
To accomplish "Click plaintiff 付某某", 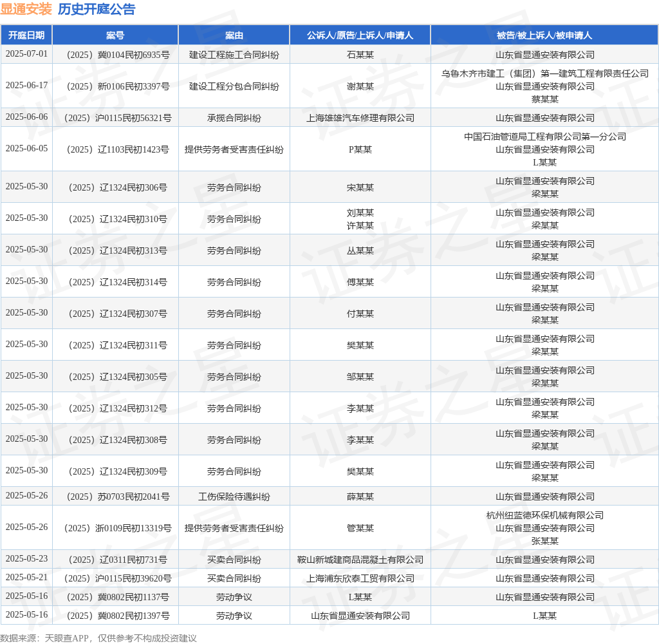I will [360, 314].
